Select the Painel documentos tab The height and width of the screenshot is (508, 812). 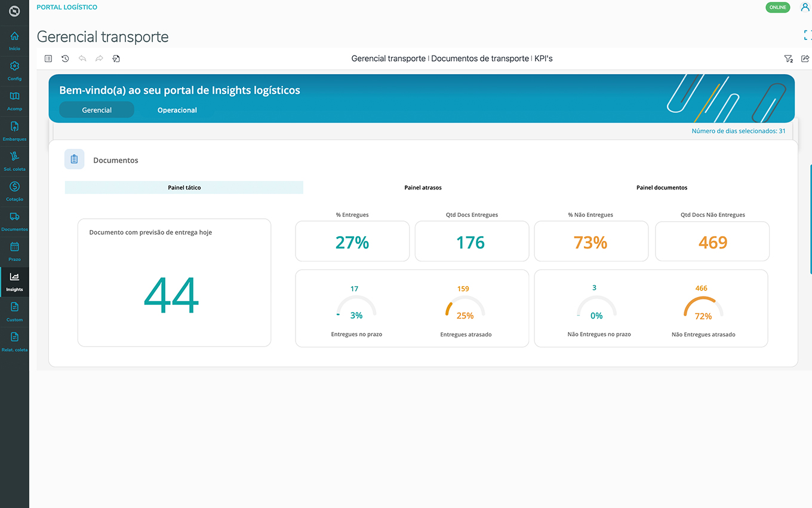[662, 188]
